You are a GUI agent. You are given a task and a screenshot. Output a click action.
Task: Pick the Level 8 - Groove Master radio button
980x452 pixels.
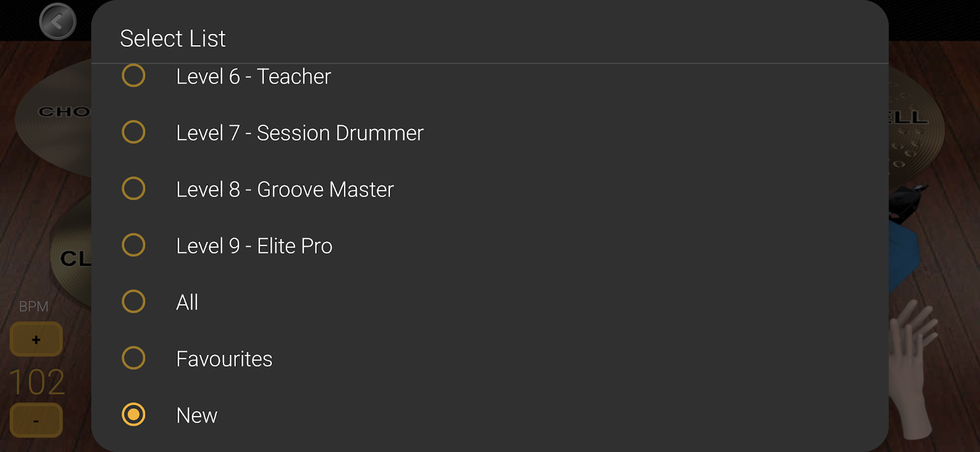coord(133,189)
